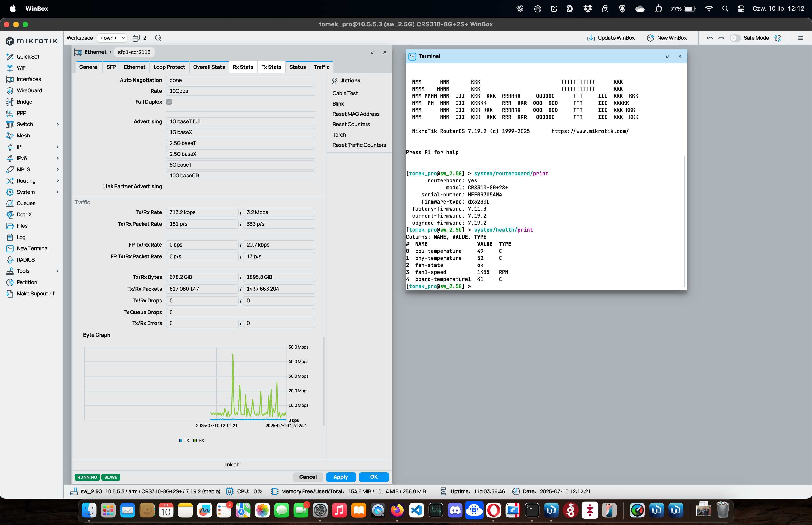Open Quick Set in the sidebar
This screenshot has height=525, width=812.
[28, 57]
